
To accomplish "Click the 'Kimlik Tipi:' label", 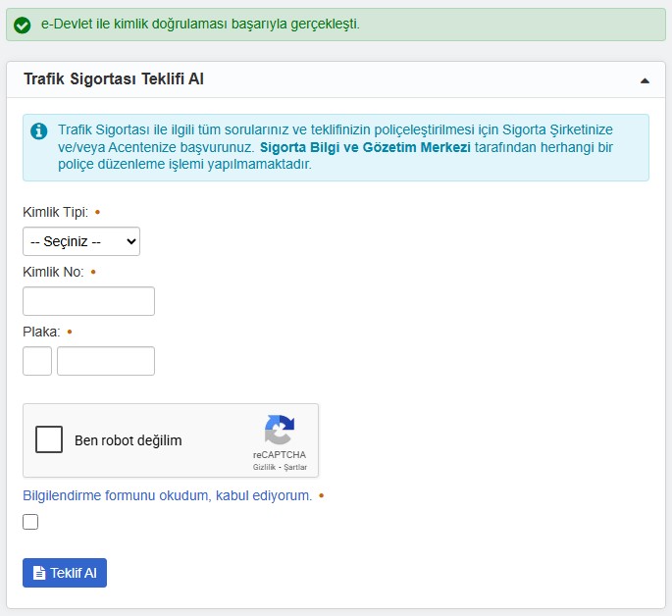I will pyautogui.click(x=55, y=212).
